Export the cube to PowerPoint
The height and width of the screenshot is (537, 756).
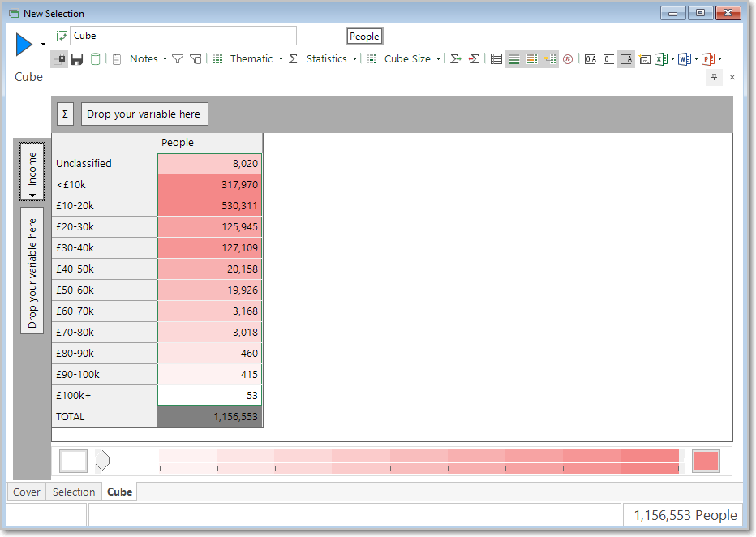tap(708, 58)
